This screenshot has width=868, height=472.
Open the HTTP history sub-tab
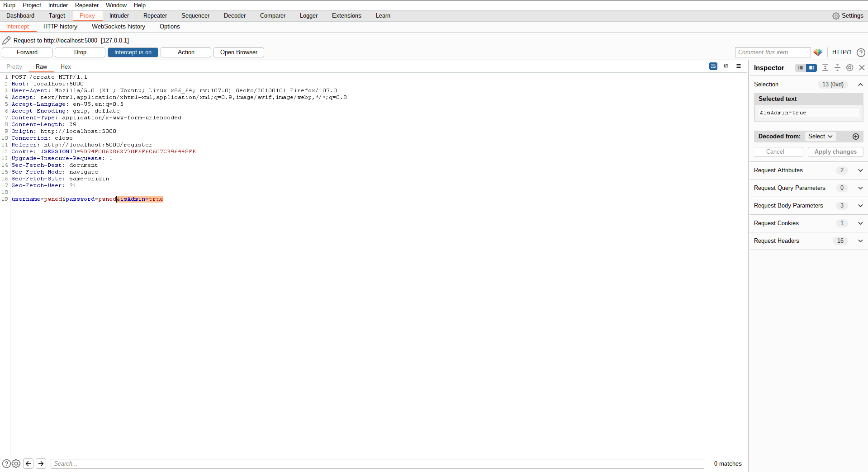[x=60, y=27]
